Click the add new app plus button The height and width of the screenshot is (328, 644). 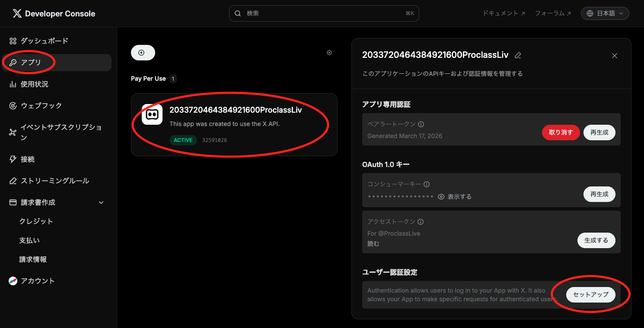click(x=143, y=53)
